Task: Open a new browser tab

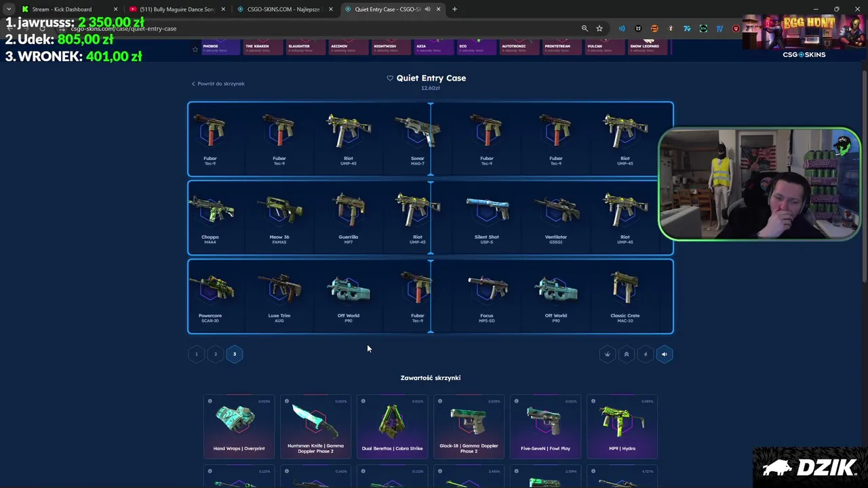Action: pos(454,9)
